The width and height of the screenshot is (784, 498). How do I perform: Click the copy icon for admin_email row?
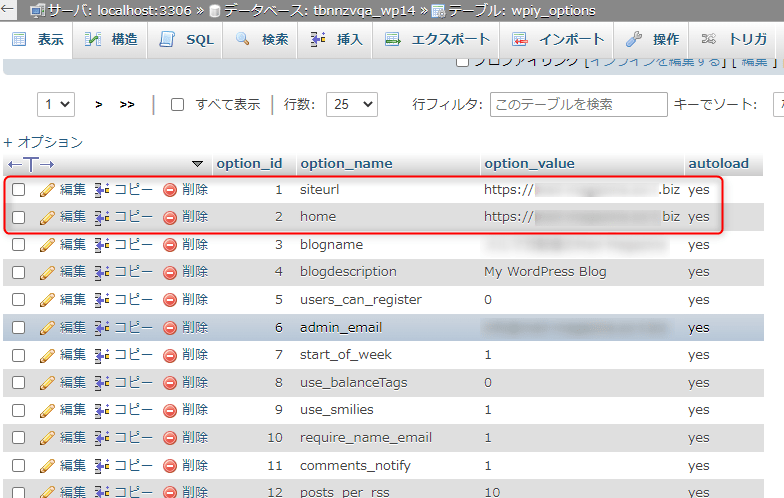102,328
